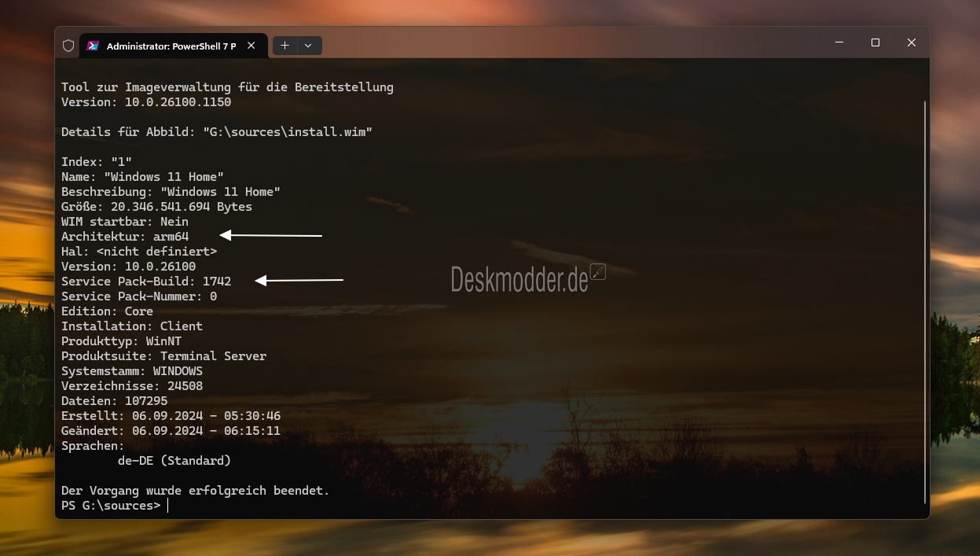Click the line "Verzeichnisse: 24508"

pos(132,386)
